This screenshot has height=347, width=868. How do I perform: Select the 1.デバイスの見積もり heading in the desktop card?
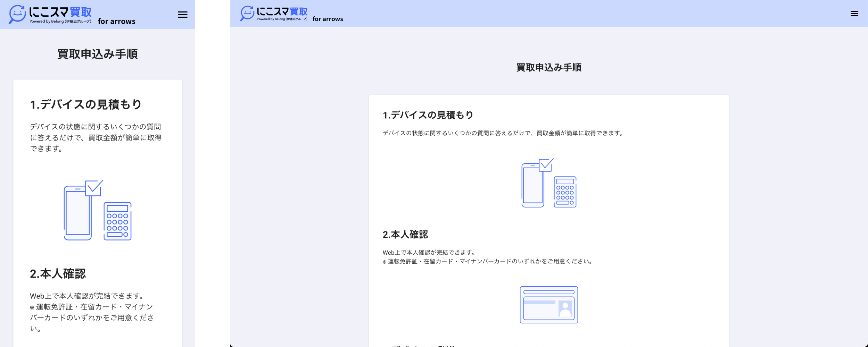428,115
